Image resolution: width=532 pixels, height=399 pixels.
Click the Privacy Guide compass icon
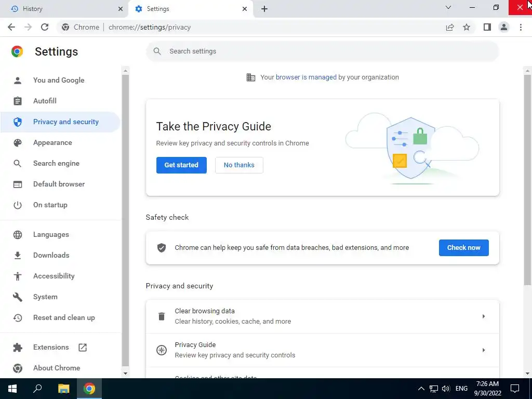pos(162,350)
